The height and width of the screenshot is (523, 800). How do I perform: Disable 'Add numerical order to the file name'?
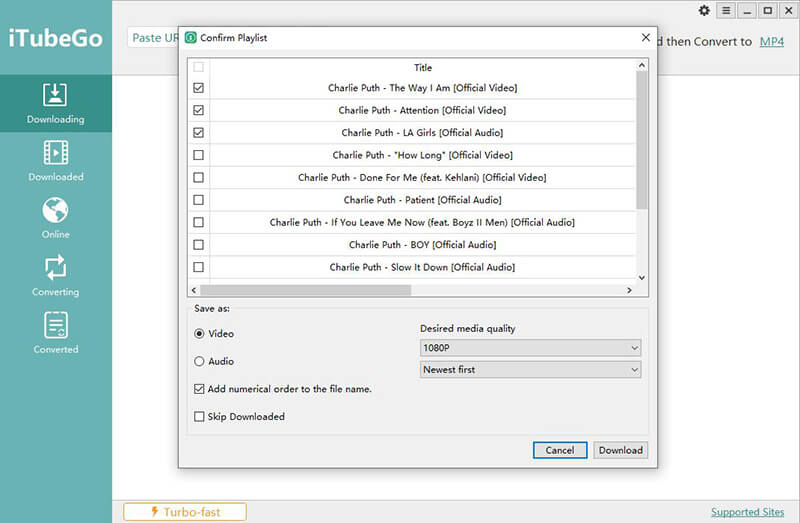(199, 389)
